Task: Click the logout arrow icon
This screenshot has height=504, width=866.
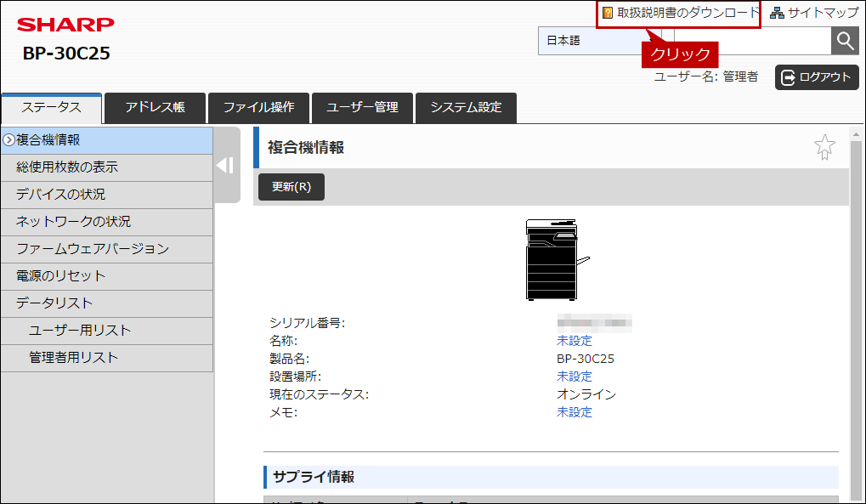Action: point(788,77)
